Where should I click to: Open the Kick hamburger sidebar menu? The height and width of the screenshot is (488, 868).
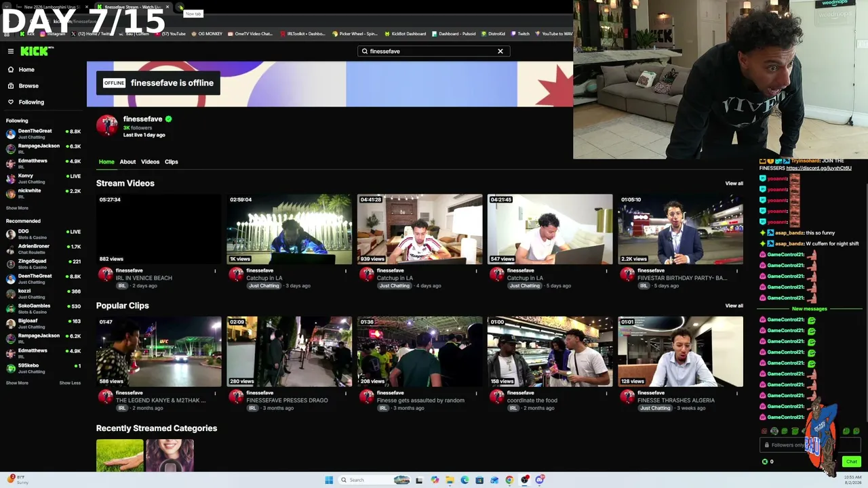[11, 51]
